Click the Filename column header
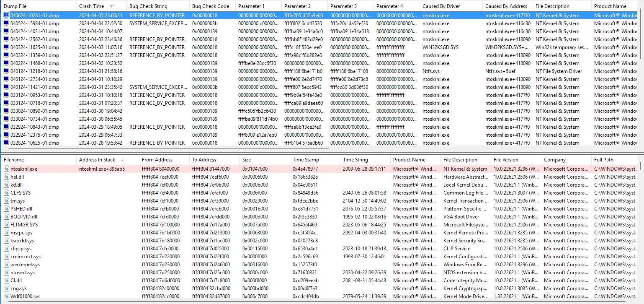Image resolution: width=644 pixels, height=304 pixels. [39, 160]
